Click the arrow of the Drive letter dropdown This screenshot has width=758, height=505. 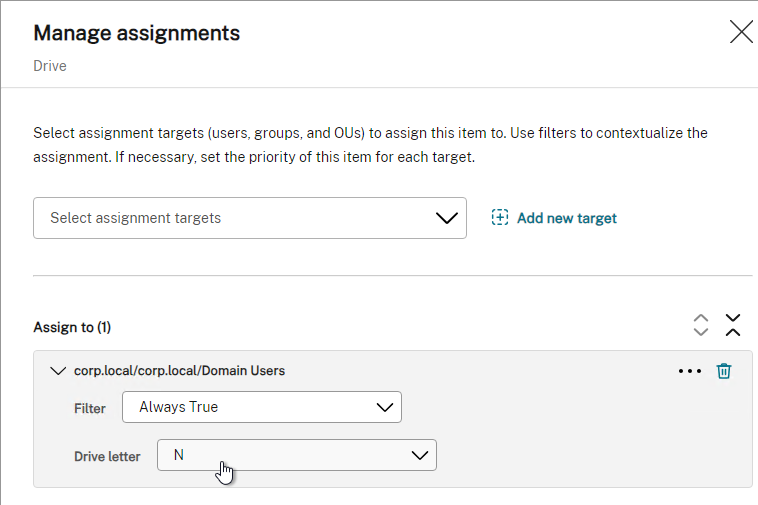[420, 455]
